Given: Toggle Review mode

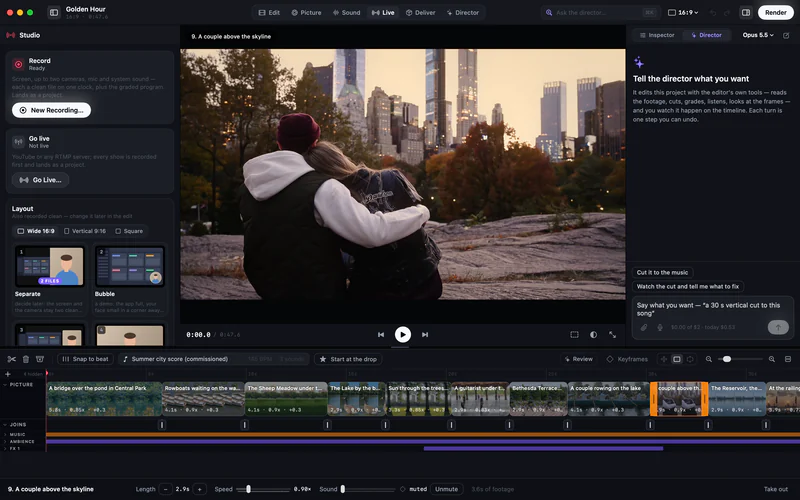Looking at the screenshot, I should 579,359.
